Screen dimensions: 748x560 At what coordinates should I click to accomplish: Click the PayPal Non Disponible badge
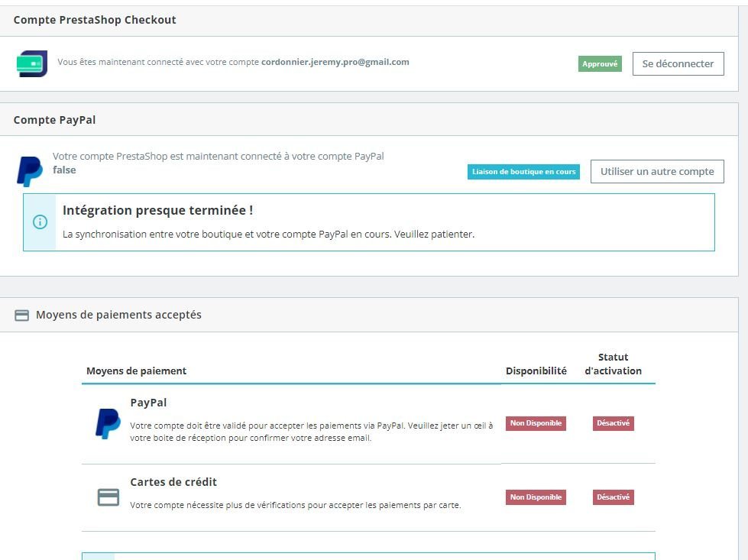(536, 423)
